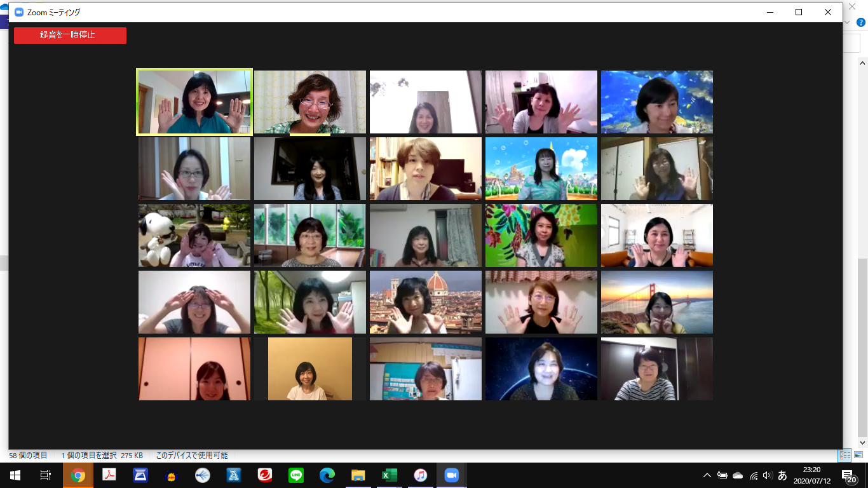Switch Explorer window to large icons view

pyautogui.click(x=858, y=455)
